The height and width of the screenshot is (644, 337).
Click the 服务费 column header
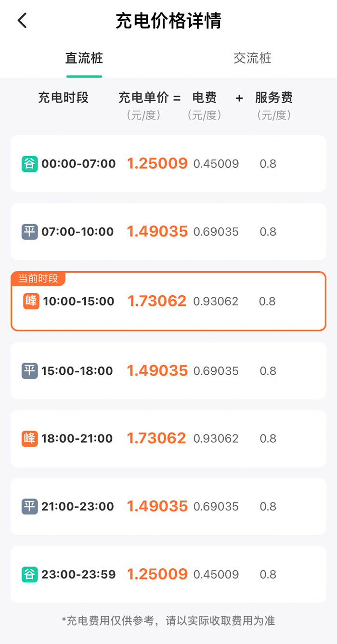coord(274,97)
